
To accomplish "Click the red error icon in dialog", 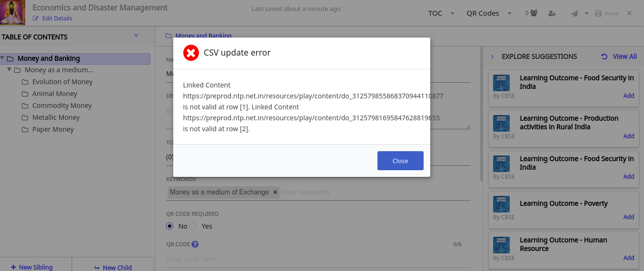I will (191, 53).
